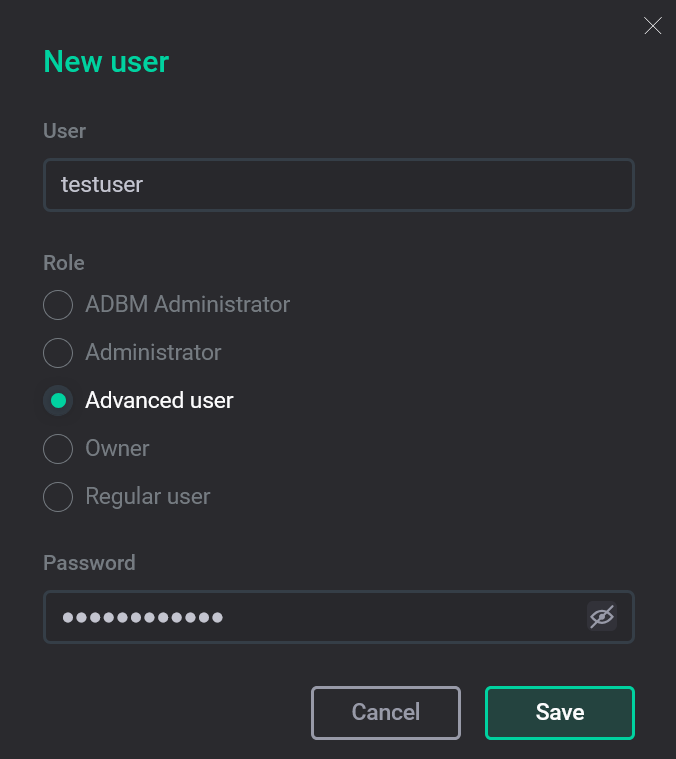Click the User name input field
This screenshot has height=759, width=676.
click(338, 185)
